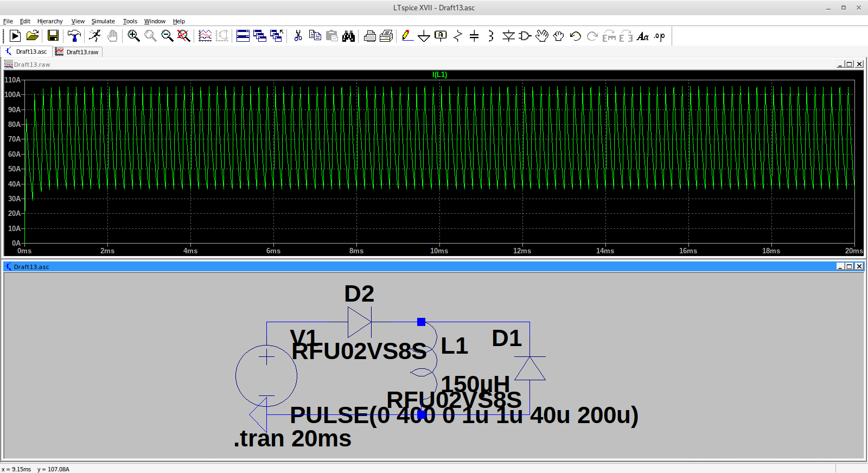868x473 pixels.
Task: Pick the Ground symbol tool
Action: click(x=424, y=36)
